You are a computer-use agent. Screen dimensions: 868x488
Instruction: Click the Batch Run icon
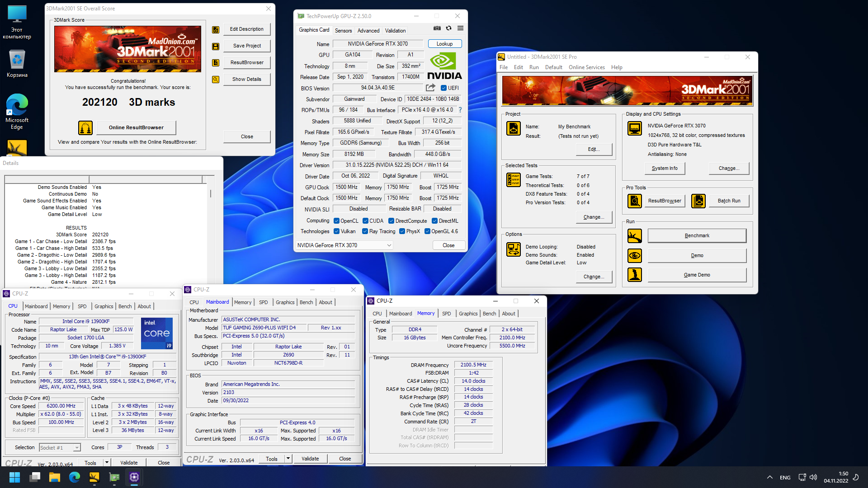click(x=698, y=201)
